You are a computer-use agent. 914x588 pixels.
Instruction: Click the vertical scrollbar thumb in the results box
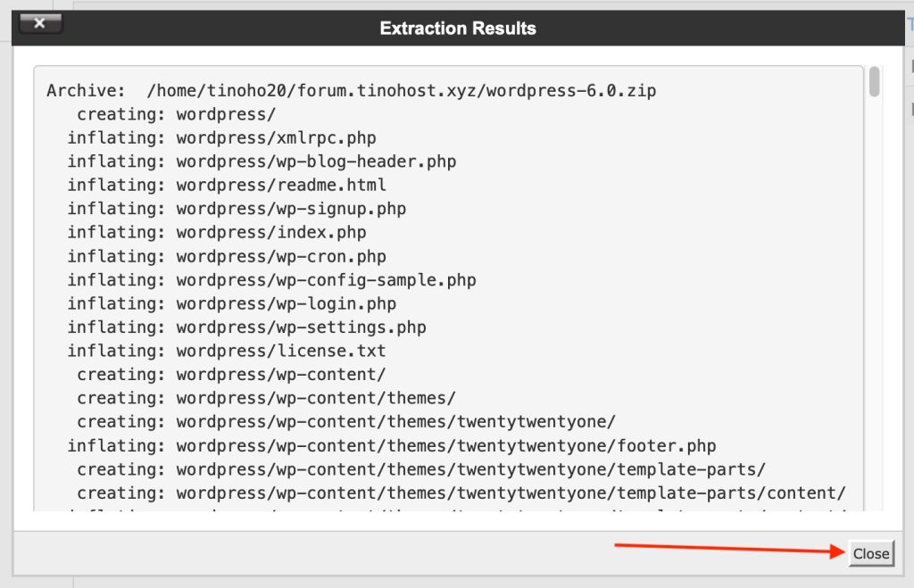click(x=874, y=81)
